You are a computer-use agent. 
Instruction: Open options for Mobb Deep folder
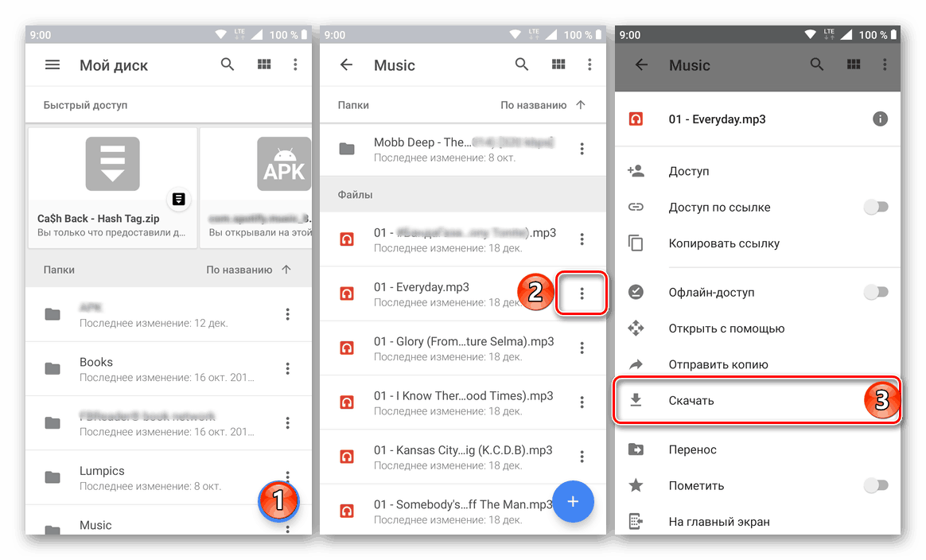click(x=582, y=149)
